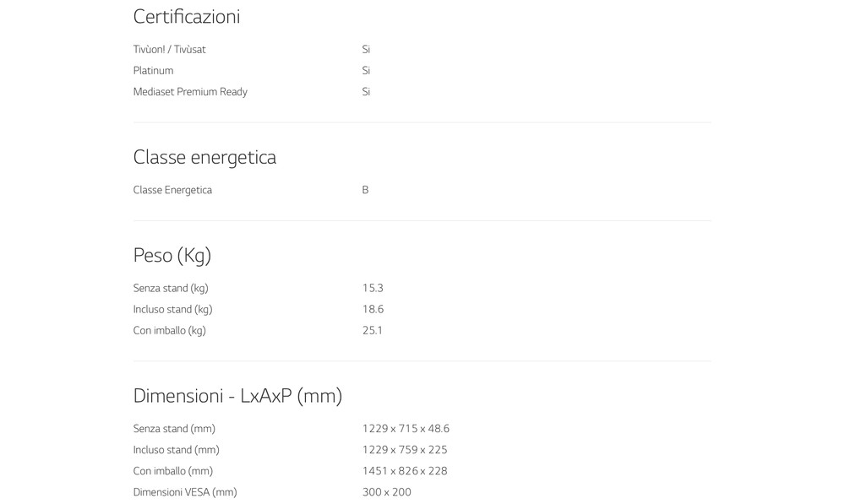Click the weight value 18.6
The height and width of the screenshot is (504, 845).
(373, 310)
